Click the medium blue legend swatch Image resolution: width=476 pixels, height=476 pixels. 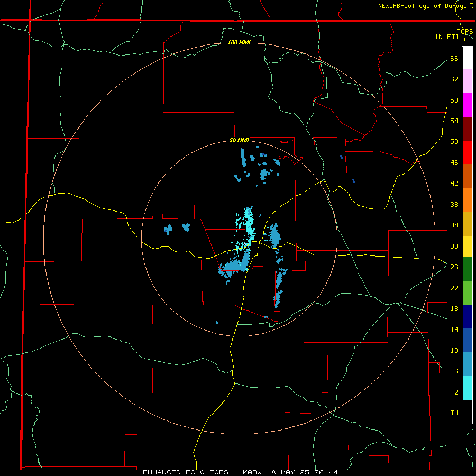[x=467, y=340]
